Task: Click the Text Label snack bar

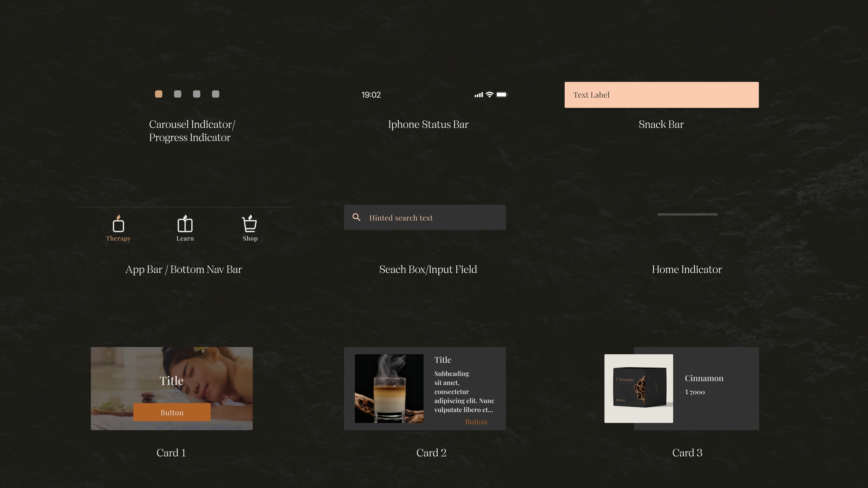Action: pos(661,95)
